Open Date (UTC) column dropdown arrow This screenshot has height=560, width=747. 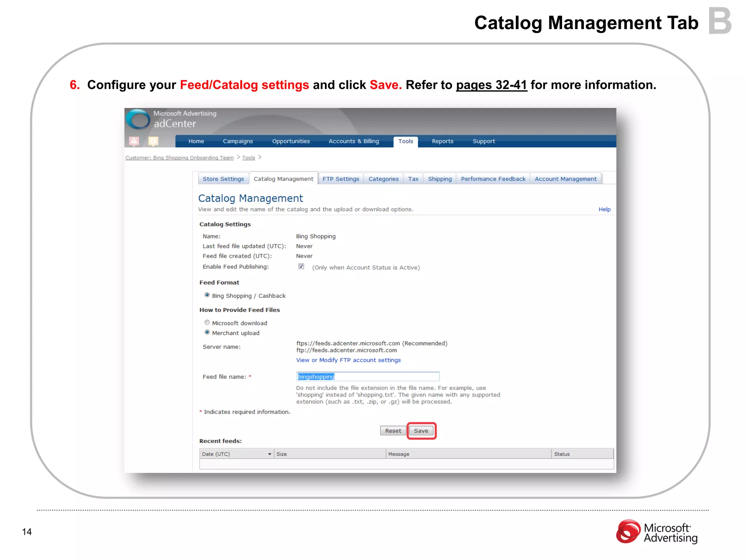pyautogui.click(x=270, y=454)
